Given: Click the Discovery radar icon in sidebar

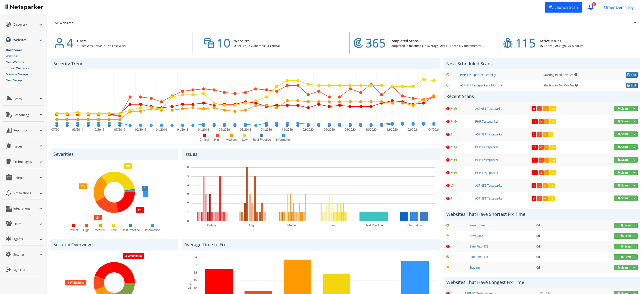Looking at the screenshot, I should (8, 24).
